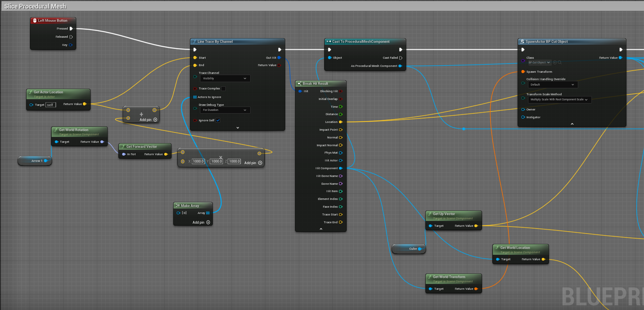
Task: Click the Hit Component output pin
Action: point(340,168)
